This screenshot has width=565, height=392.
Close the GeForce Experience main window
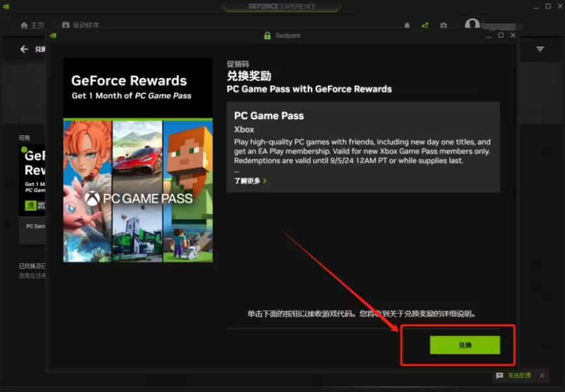click(560, 6)
